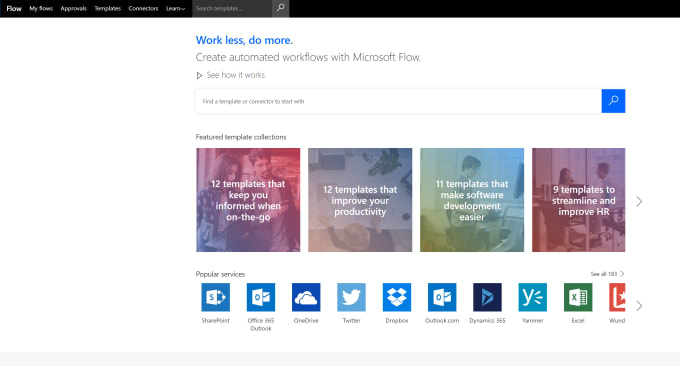Open 9 templates to streamline HR collection
680x366 pixels.
[x=579, y=200]
